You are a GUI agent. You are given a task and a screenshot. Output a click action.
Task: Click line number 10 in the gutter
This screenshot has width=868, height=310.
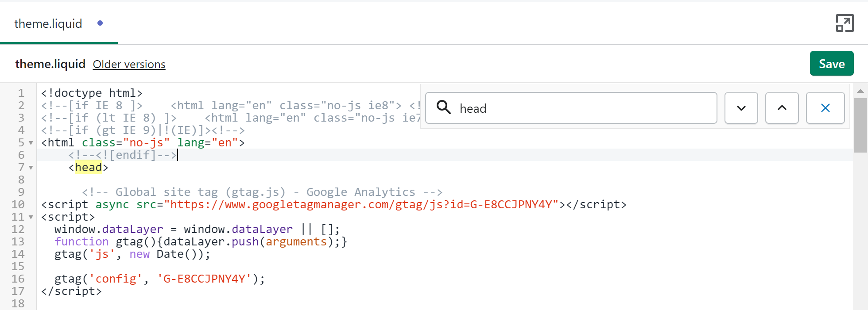click(18, 205)
